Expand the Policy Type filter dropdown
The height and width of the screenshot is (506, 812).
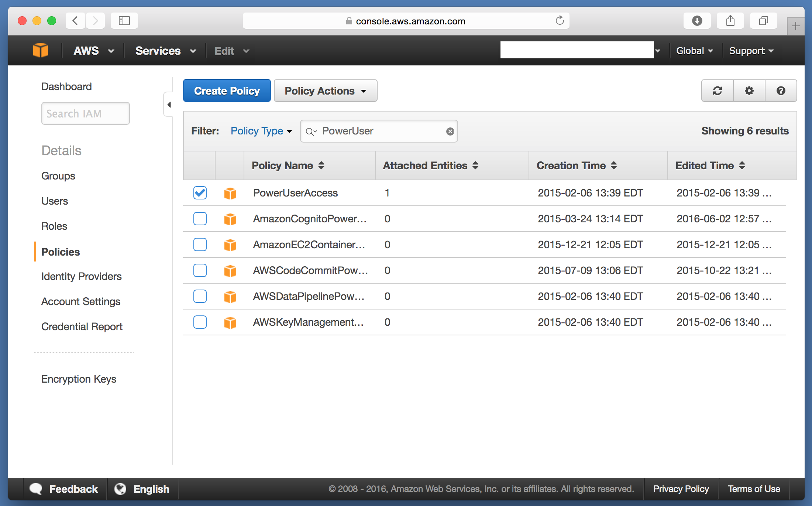coord(261,131)
